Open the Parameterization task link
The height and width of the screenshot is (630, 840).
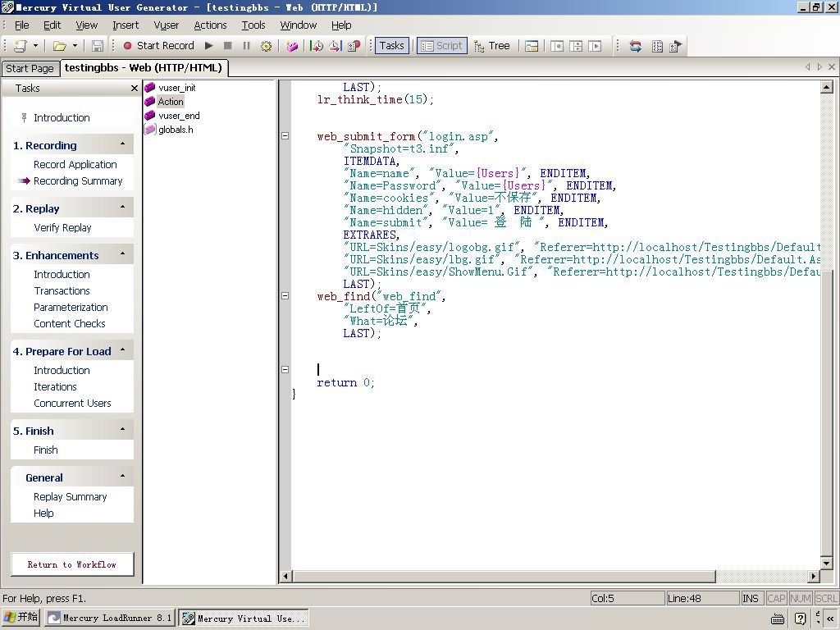click(71, 308)
